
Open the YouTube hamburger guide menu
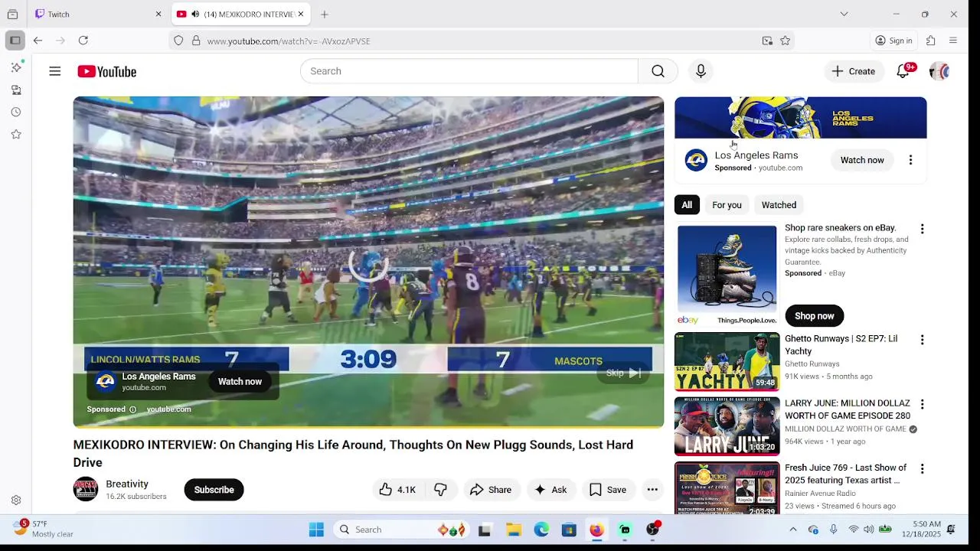(54, 71)
